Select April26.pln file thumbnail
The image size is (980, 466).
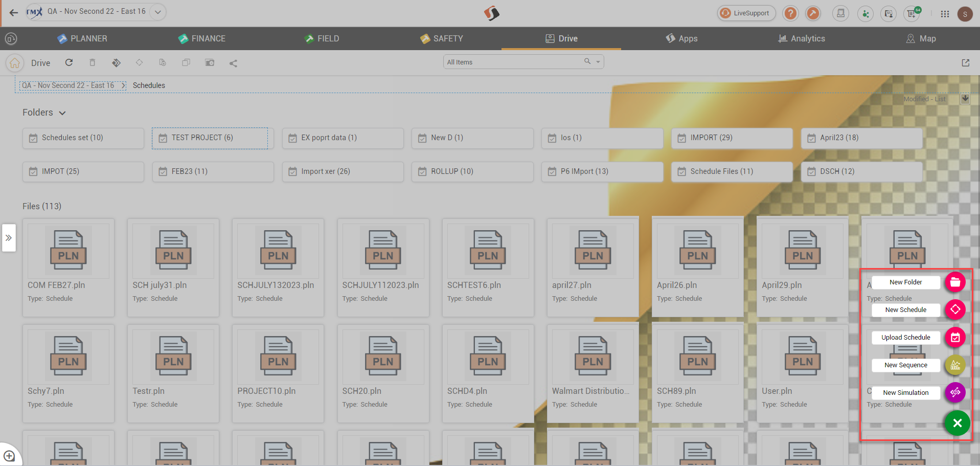tap(697, 251)
